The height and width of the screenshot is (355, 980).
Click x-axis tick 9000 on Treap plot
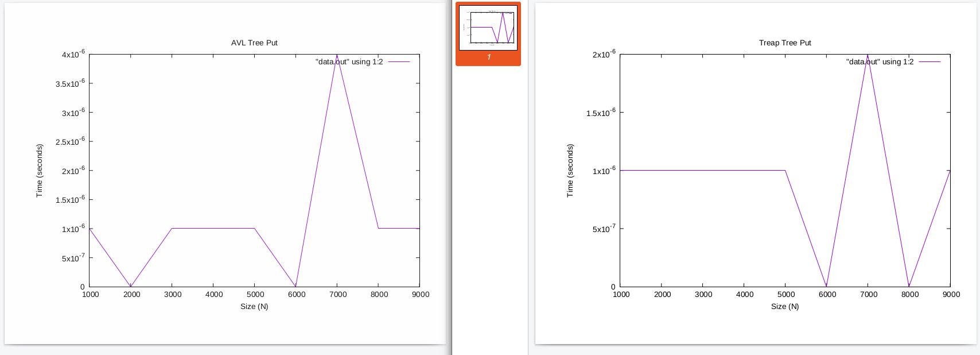coord(951,295)
